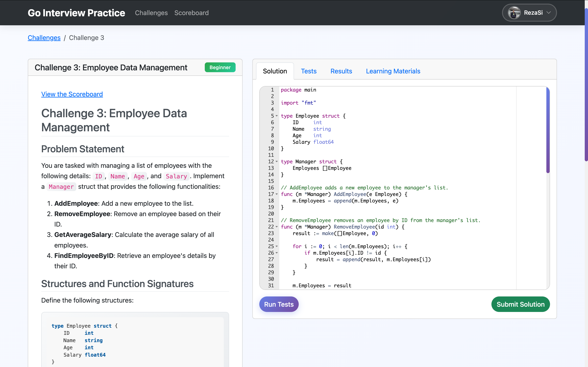Image resolution: width=588 pixels, height=367 pixels.
Task: Expand the RezaSi account dropdown chevron
Action: coord(549,13)
